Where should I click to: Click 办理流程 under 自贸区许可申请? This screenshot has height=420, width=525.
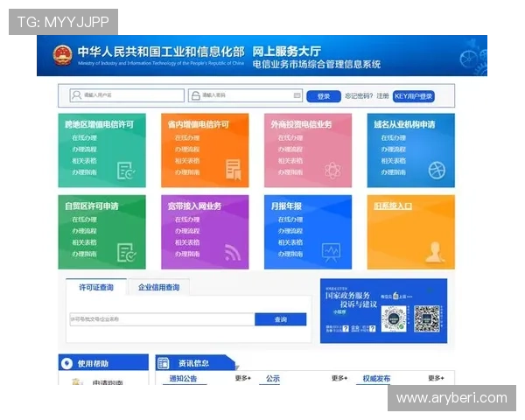(x=84, y=231)
